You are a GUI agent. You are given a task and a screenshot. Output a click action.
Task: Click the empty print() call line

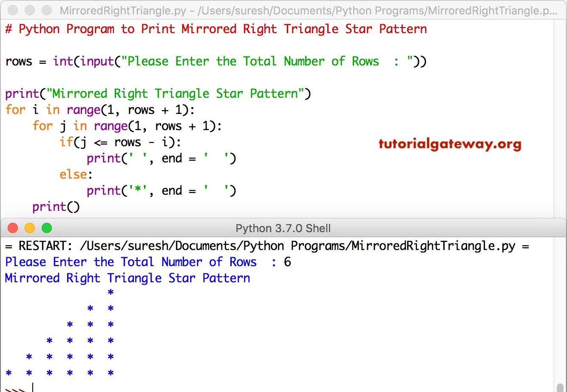[x=56, y=207]
